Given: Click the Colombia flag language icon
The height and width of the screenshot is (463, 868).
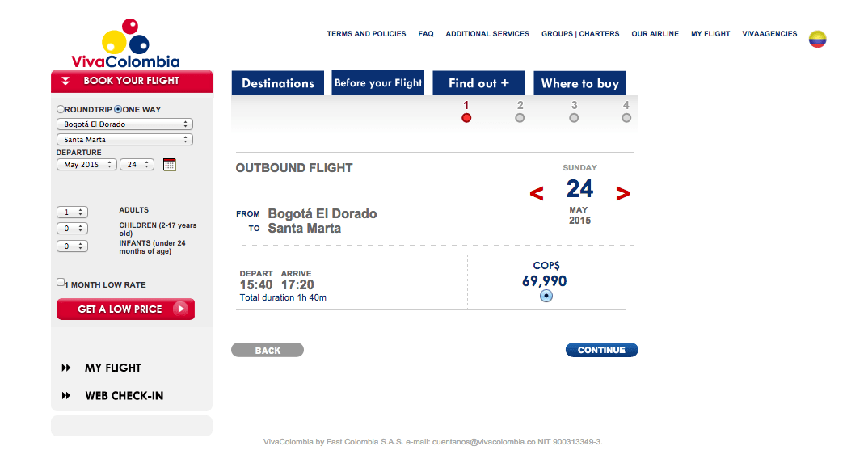Looking at the screenshot, I should 817,40.
